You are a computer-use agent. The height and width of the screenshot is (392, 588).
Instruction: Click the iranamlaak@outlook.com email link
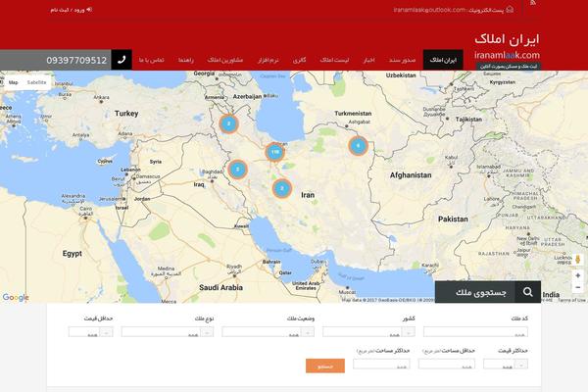pyautogui.click(x=429, y=10)
